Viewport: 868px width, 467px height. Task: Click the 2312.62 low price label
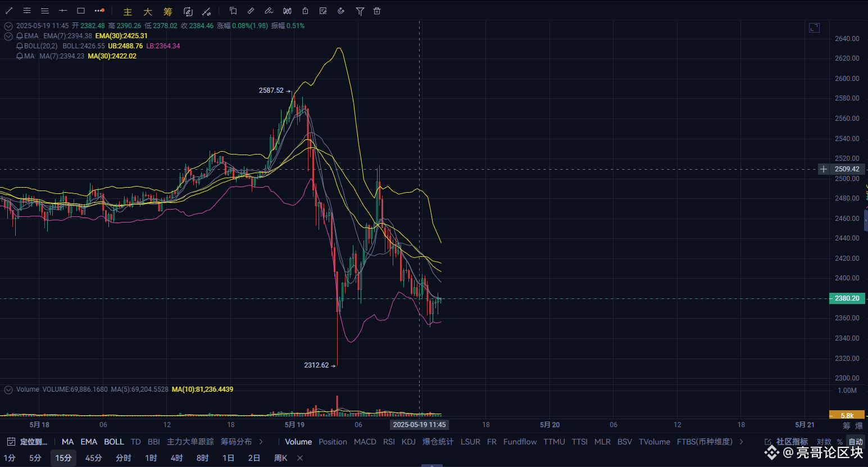[316, 365]
